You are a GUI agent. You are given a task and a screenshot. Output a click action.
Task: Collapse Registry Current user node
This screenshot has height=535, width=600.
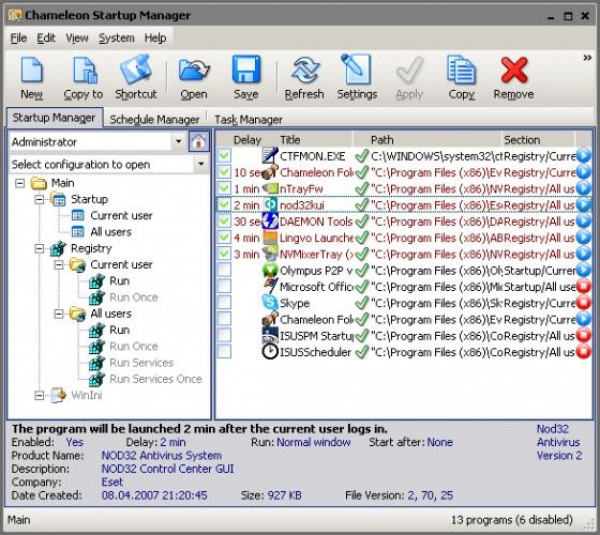pyautogui.click(x=59, y=264)
